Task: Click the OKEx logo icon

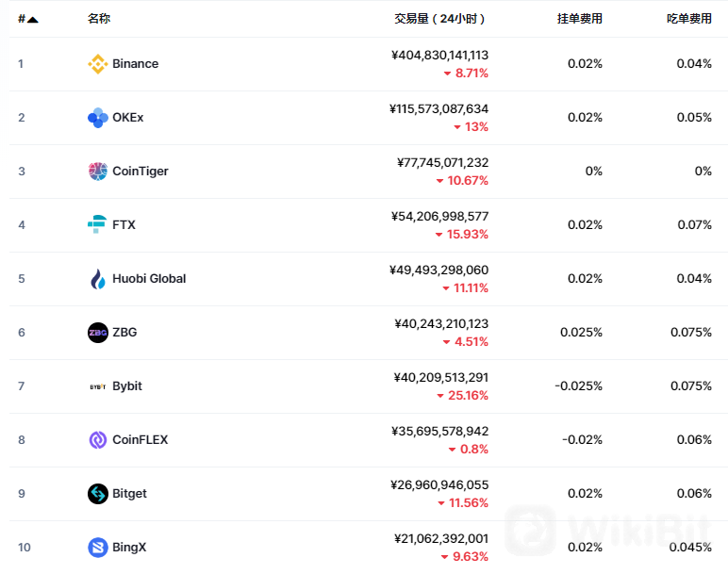Action: tap(98, 118)
